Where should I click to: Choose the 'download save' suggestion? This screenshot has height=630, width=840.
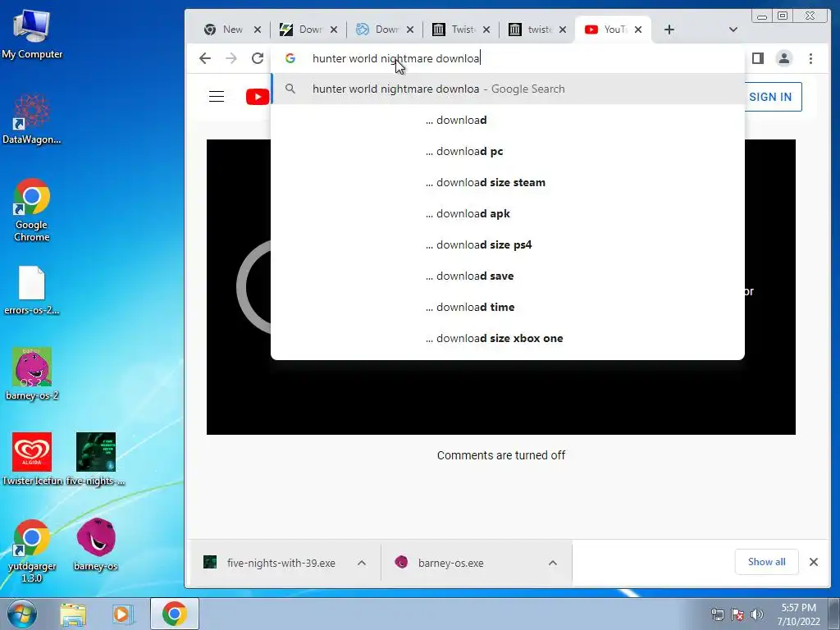click(508, 276)
